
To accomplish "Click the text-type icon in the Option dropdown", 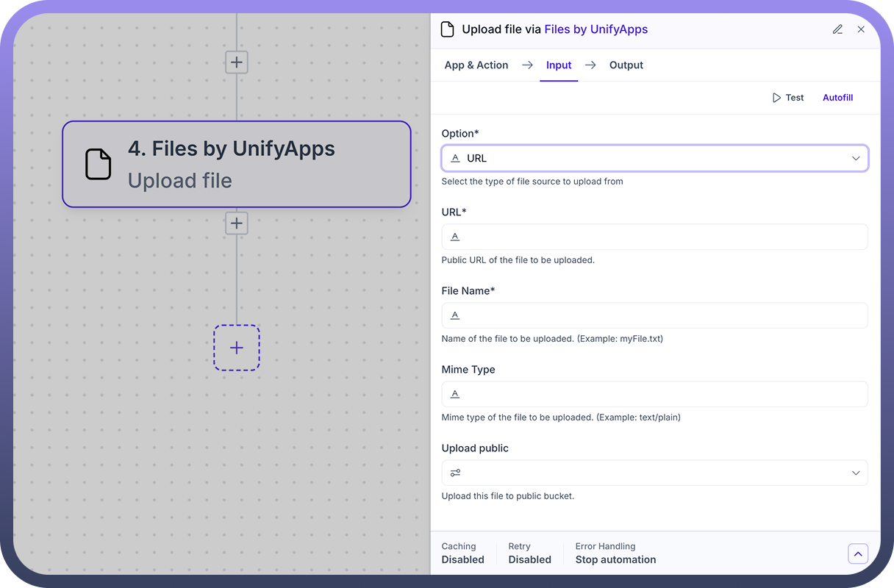I will [455, 158].
